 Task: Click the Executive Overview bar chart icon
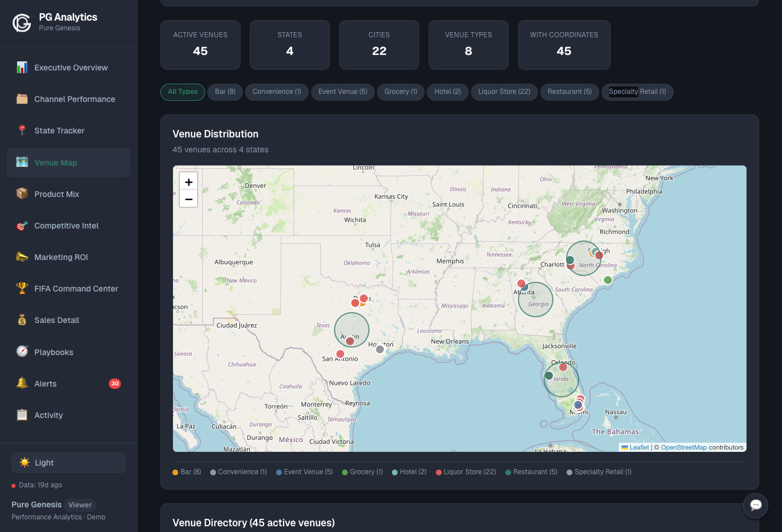pyautogui.click(x=22, y=68)
